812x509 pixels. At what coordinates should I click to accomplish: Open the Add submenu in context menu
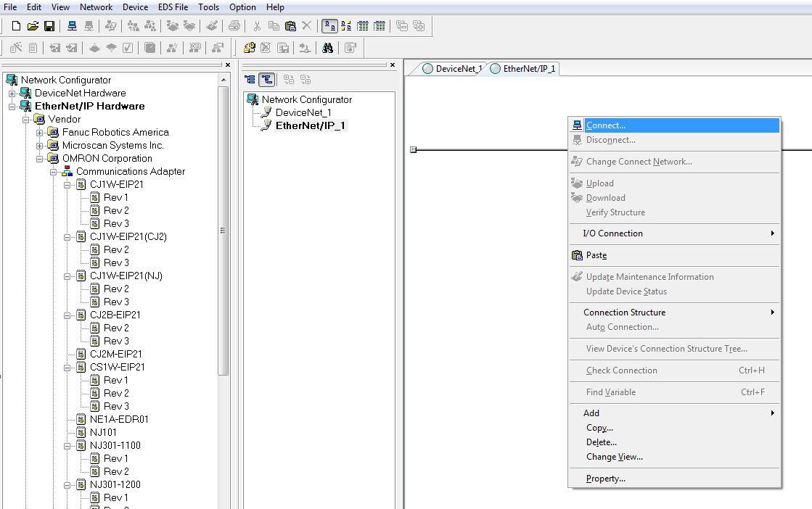(x=674, y=413)
